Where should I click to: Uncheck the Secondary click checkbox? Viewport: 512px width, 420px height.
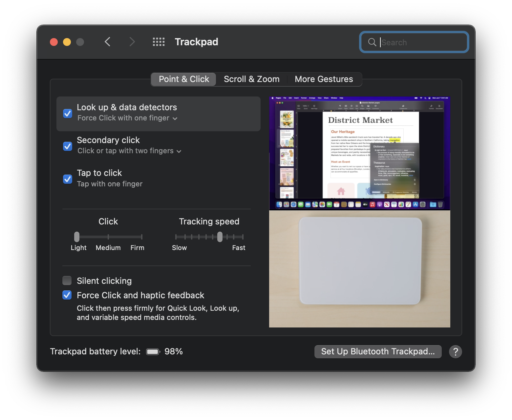pyautogui.click(x=68, y=146)
